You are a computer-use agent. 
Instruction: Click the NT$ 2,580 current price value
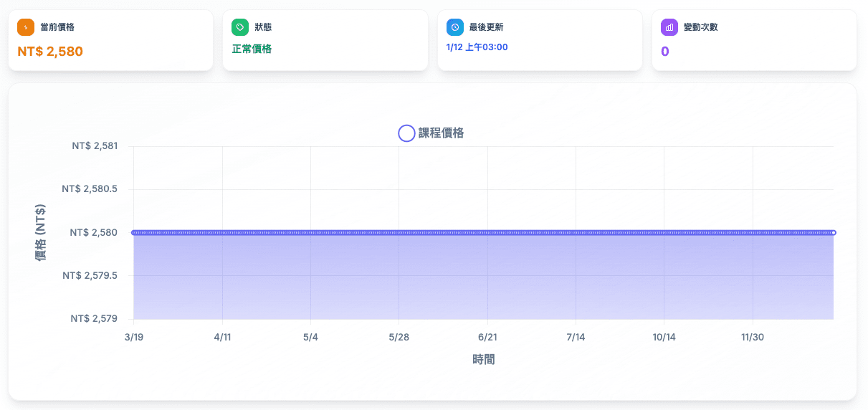[50, 52]
